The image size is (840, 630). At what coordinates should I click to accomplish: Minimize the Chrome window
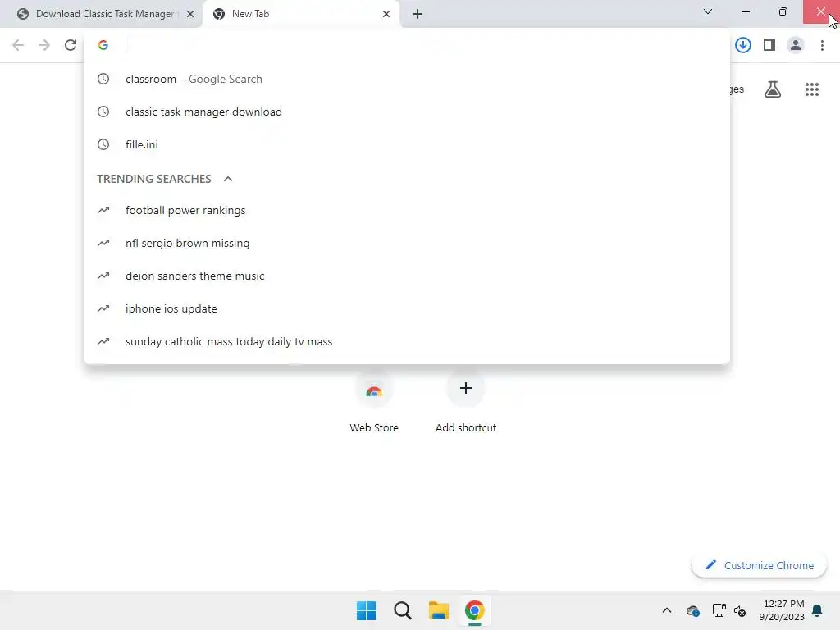click(x=745, y=11)
